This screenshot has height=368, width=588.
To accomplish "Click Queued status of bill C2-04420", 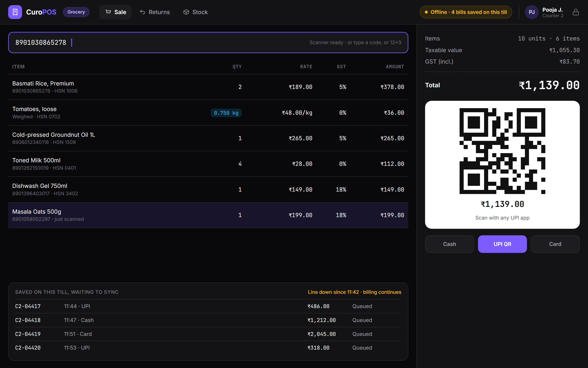I will (362, 348).
